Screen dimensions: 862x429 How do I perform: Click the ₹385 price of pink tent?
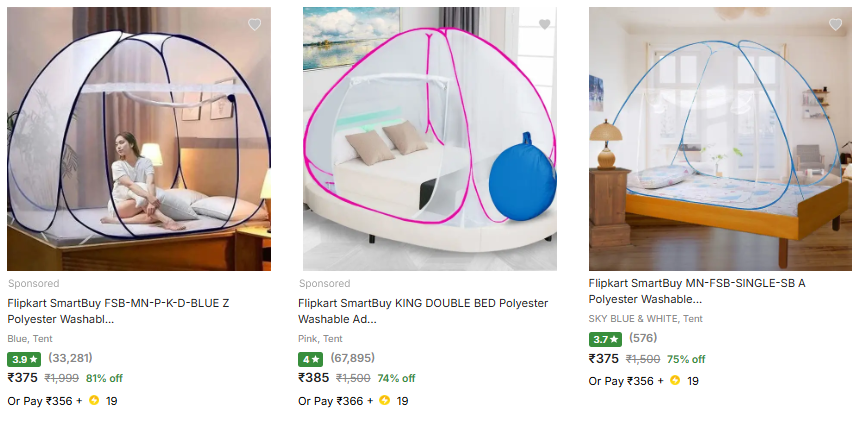313,378
